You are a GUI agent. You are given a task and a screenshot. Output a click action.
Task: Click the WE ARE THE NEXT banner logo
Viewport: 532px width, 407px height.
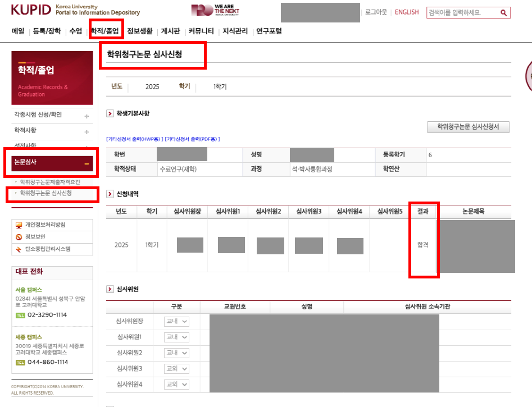click(212, 10)
